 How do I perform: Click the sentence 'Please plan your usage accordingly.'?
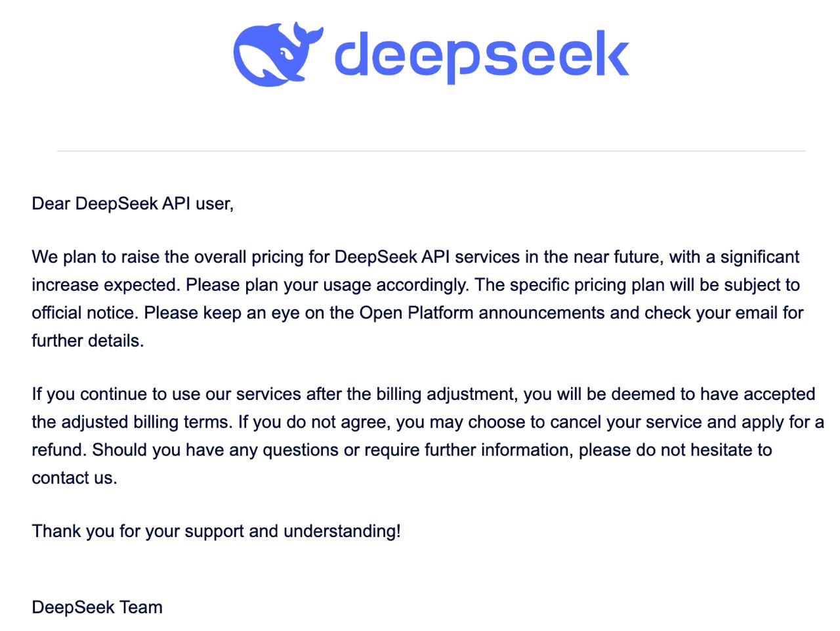click(327, 285)
